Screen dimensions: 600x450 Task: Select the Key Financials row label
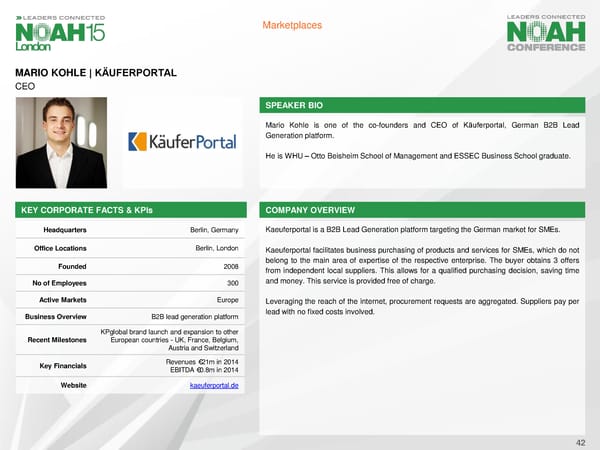click(x=62, y=366)
